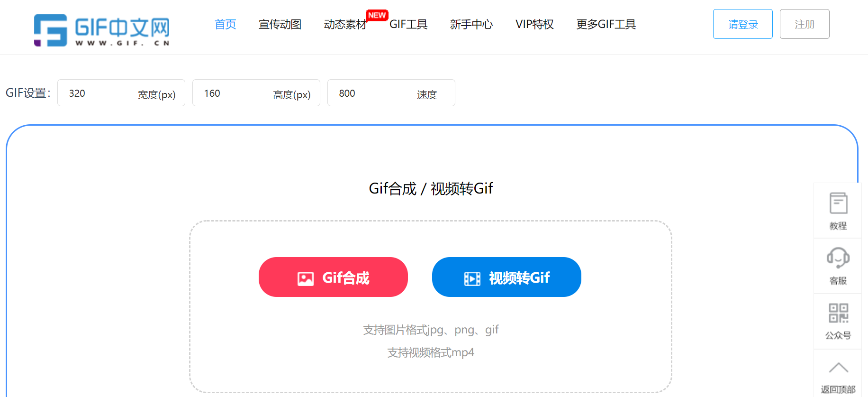Open the 新手中心 menu item
This screenshot has width=868, height=397.
471,24
